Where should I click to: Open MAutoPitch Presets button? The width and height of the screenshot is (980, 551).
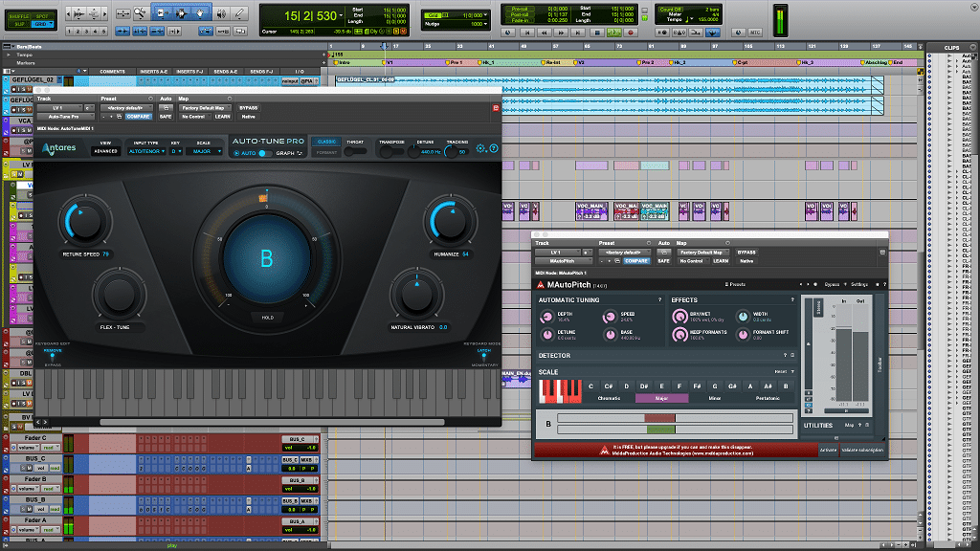point(735,284)
